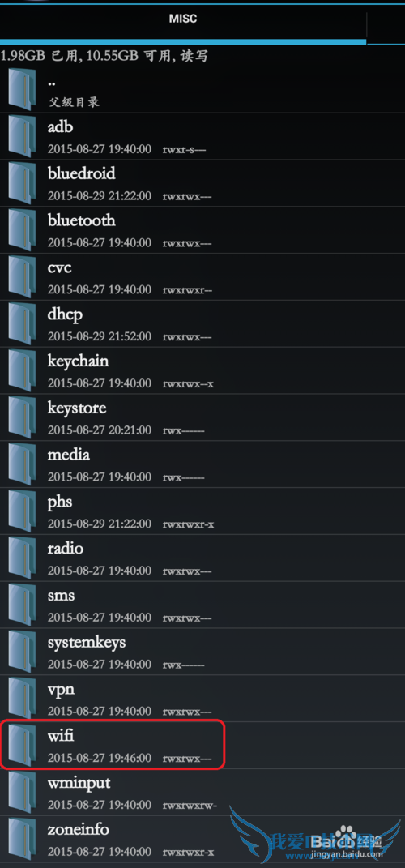Go to parent directory entry
This screenshot has height=868, width=405.
pyautogui.click(x=202, y=90)
